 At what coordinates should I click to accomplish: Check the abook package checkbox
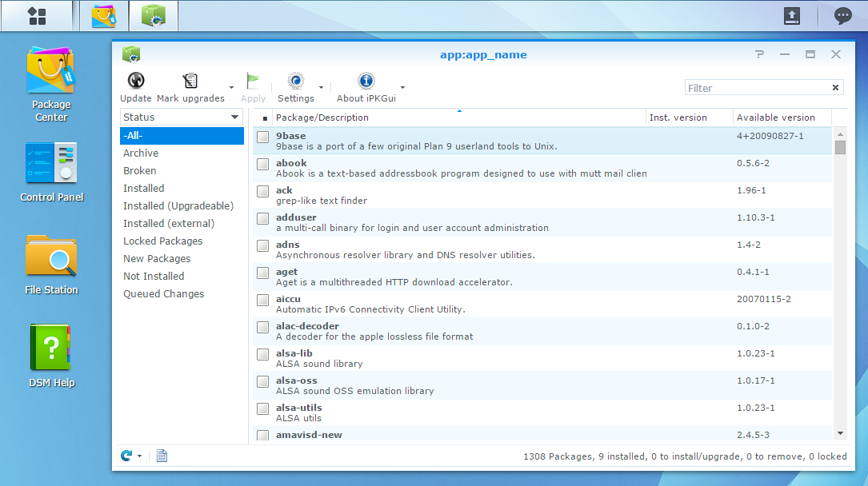[263, 164]
